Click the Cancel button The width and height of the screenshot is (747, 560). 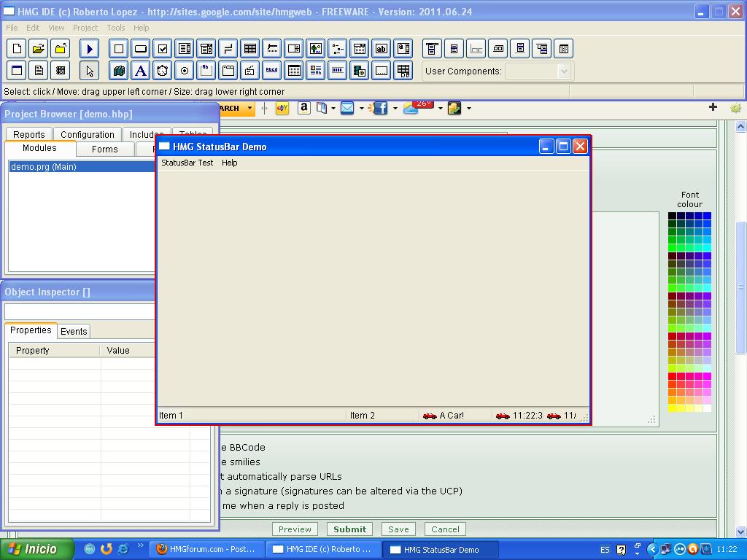[x=446, y=529]
